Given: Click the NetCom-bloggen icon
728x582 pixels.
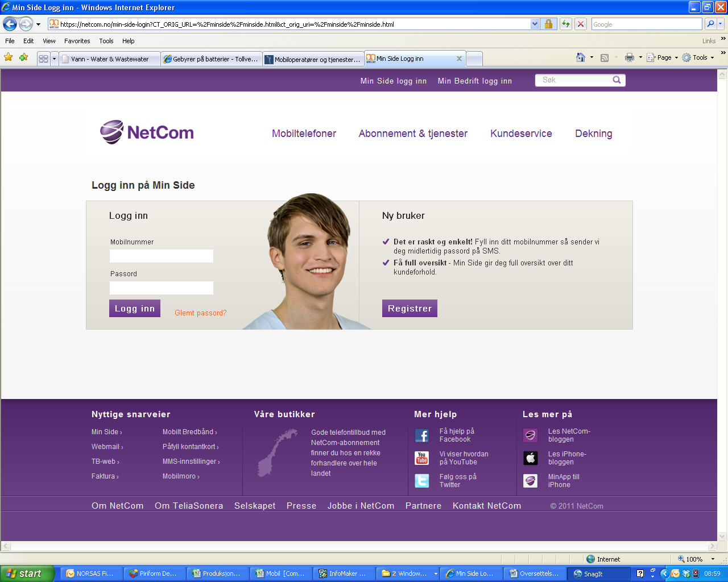Looking at the screenshot, I should click(x=530, y=436).
